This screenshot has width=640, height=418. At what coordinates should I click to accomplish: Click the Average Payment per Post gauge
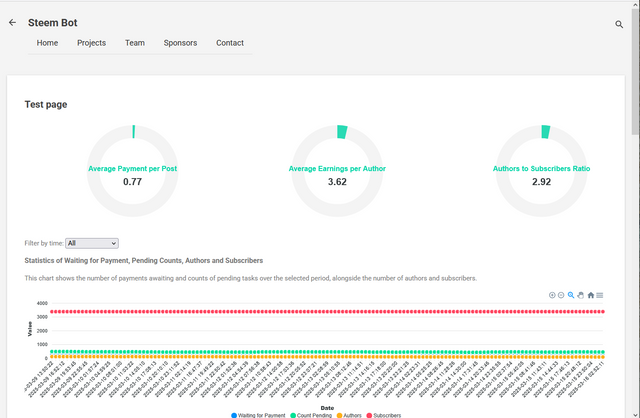click(133, 171)
